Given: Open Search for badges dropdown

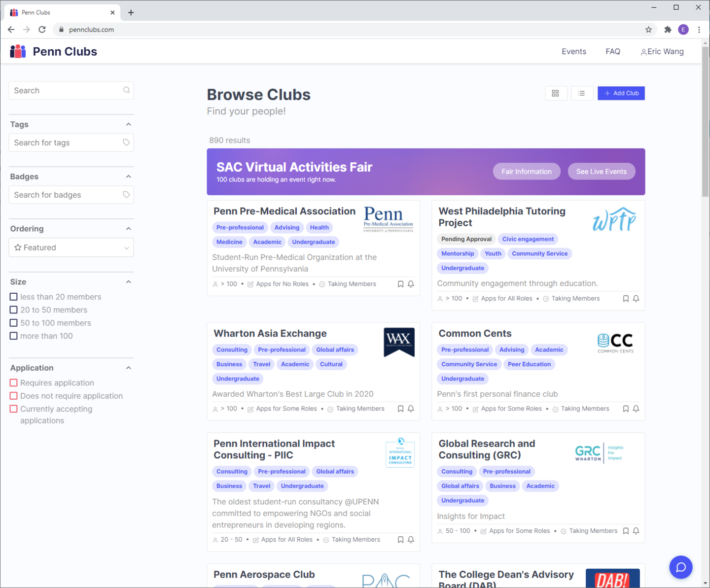Looking at the screenshot, I should (71, 195).
